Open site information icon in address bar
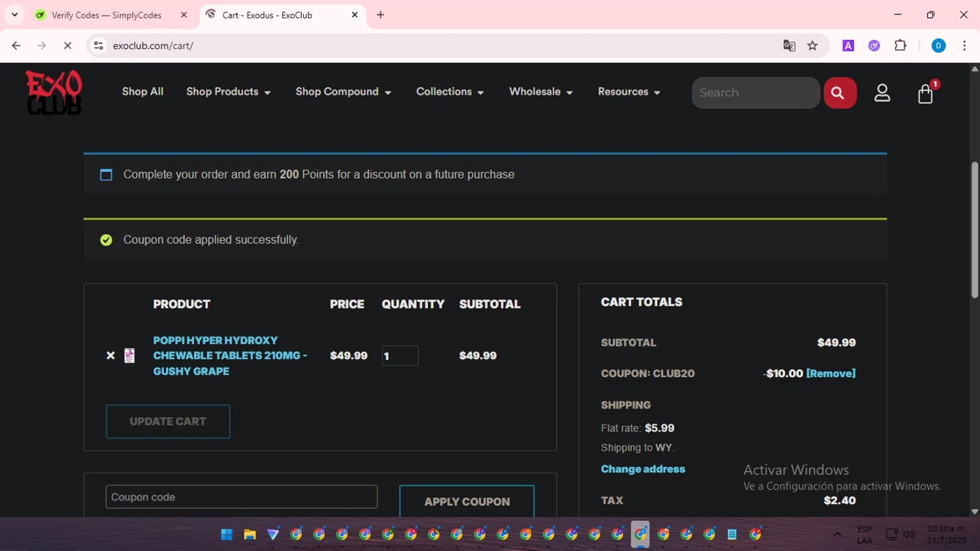The height and width of the screenshot is (551, 980). 99,46
